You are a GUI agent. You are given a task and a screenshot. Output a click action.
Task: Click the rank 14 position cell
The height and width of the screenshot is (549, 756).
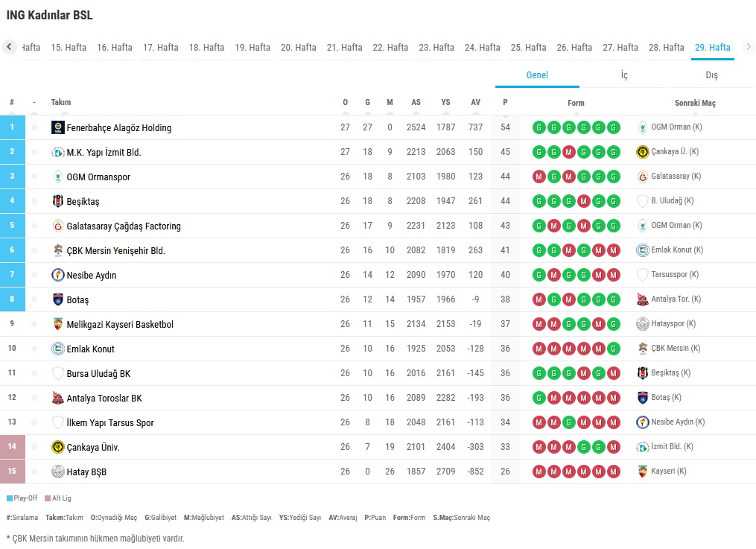(13, 447)
